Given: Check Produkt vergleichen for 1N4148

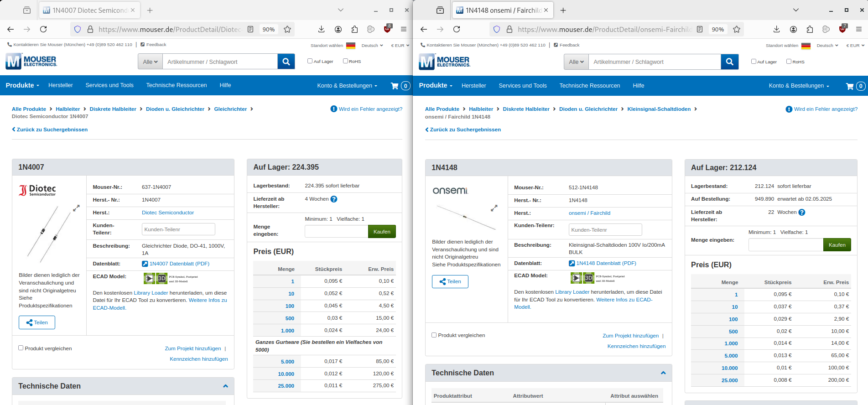Looking at the screenshot, I should coord(434,335).
